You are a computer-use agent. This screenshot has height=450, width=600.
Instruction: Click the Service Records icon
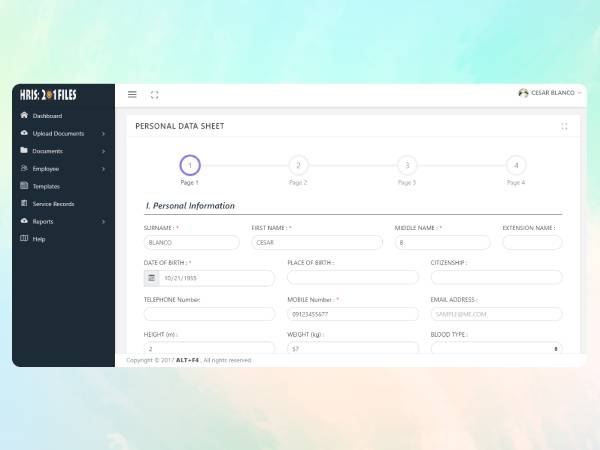[x=24, y=203]
